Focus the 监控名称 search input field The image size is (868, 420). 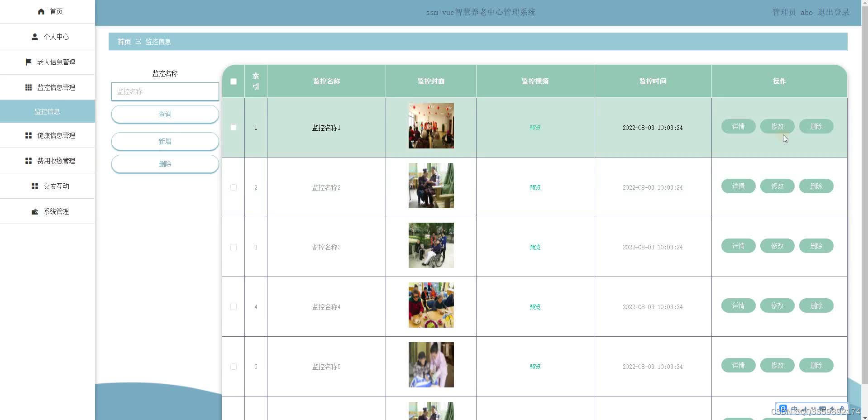165,91
